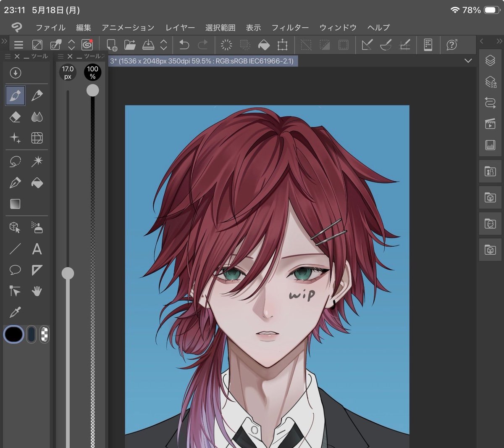Click the Open file folder icon

click(130, 45)
